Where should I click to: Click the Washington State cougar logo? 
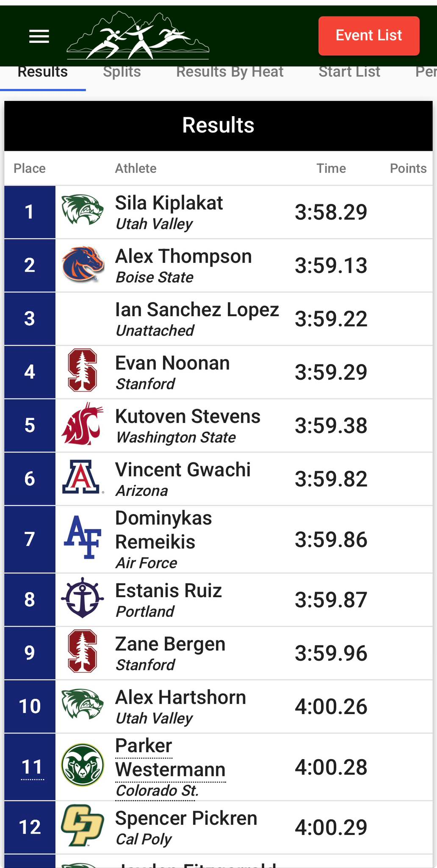pyautogui.click(x=83, y=425)
